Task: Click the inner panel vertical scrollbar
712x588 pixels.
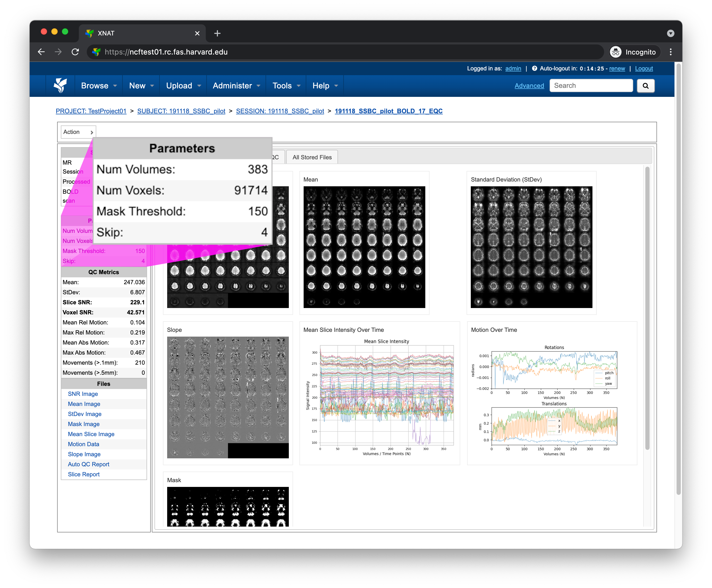Action: 647,308
